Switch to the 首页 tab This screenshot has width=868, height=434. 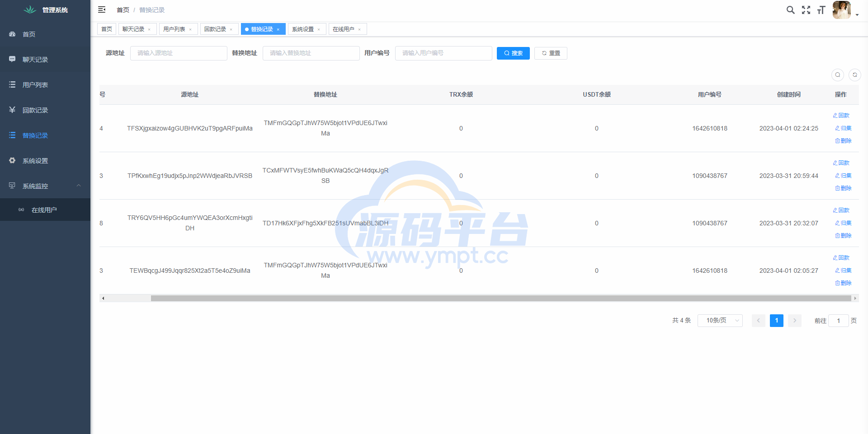tap(107, 29)
